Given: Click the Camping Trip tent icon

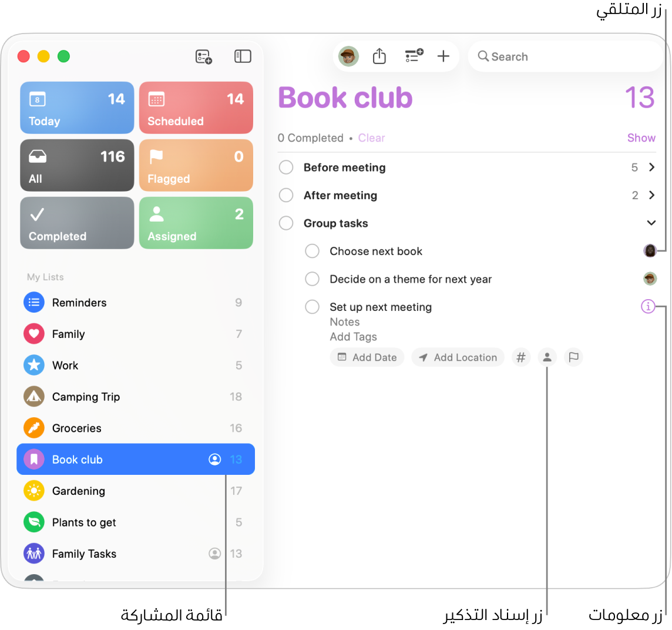Looking at the screenshot, I should (34, 397).
